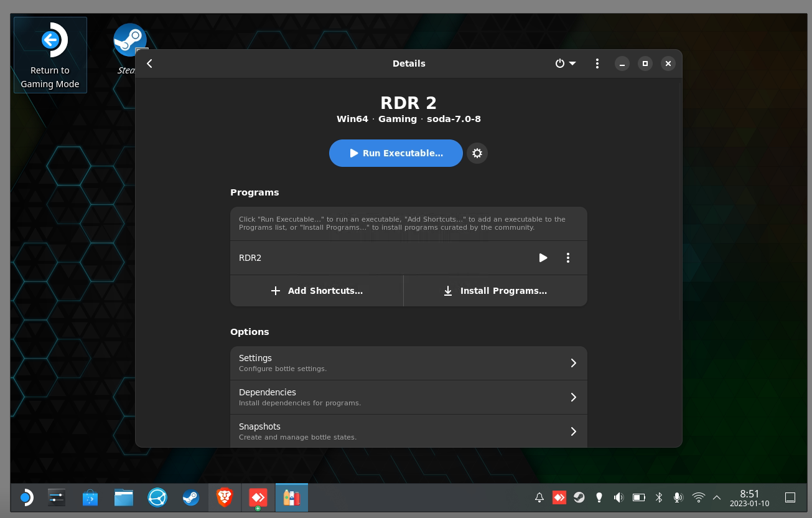The width and height of the screenshot is (812, 518).
Task: Open the Snapshots row
Action: click(x=409, y=431)
